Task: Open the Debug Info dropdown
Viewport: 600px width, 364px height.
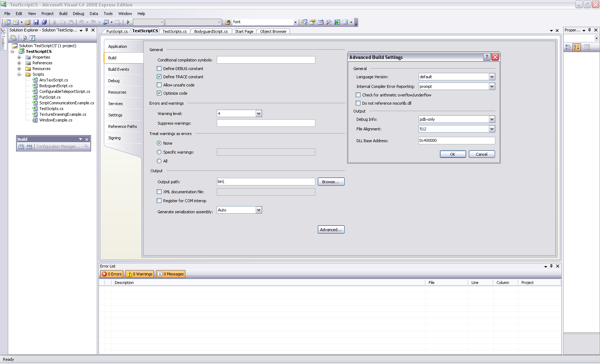Action: coord(492,119)
